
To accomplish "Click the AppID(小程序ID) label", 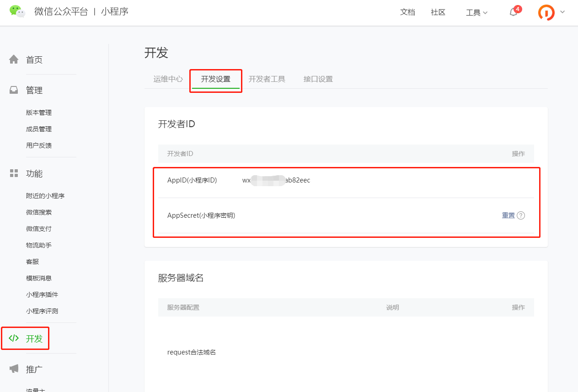I will (x=192, y=180).
